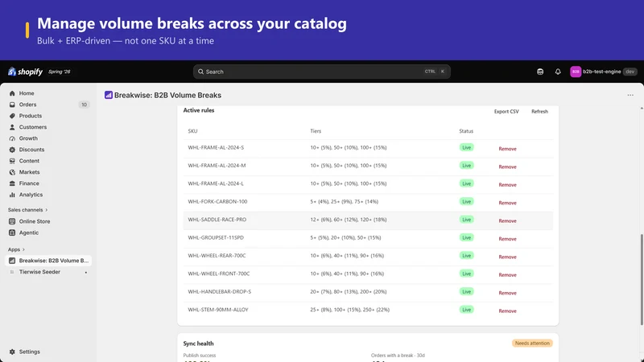This screenshot has width=644, height=362.
Task: Click Refresh button in Active rules
Action: 539,112
